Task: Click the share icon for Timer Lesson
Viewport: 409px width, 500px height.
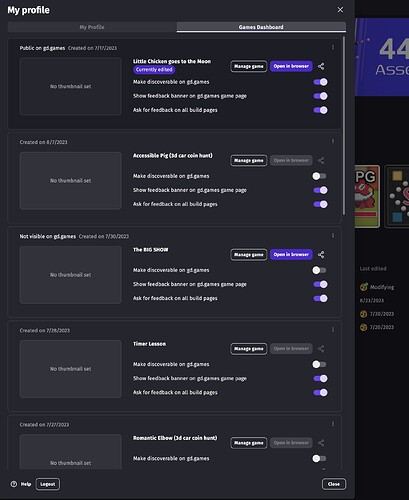Action: (321, 349)
